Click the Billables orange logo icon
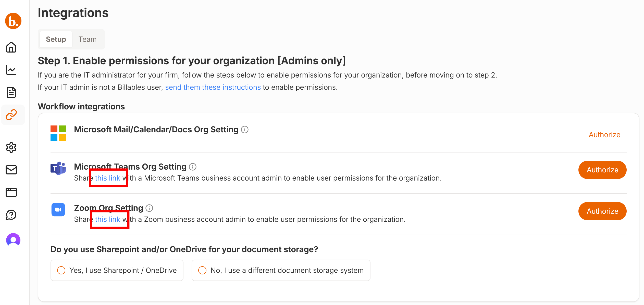Image resolution: width=644 pixels, height=305 pixels. pos(13,21)
